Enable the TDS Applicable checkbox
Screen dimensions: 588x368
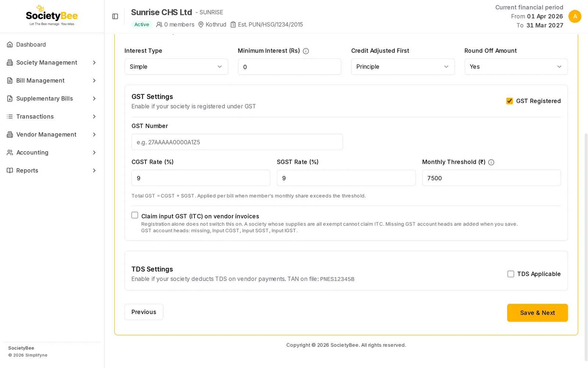click(x=511, y=274)
